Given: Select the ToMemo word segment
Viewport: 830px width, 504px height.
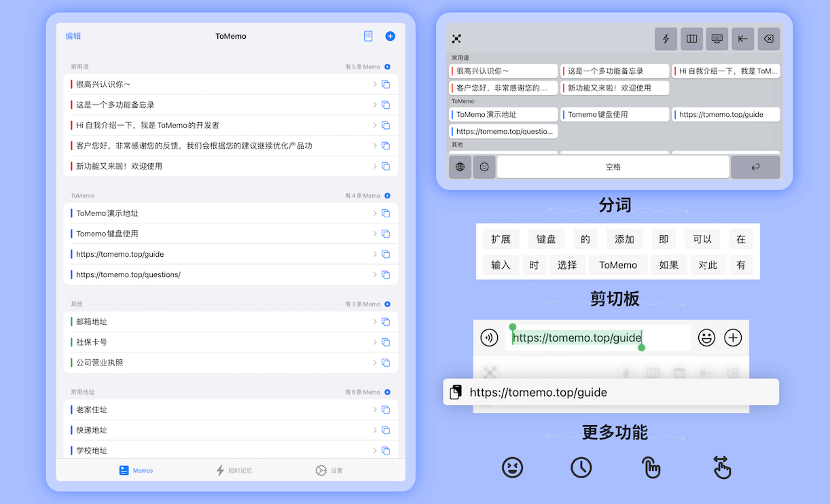Looking at the screenshot, I should pos(618,265).
